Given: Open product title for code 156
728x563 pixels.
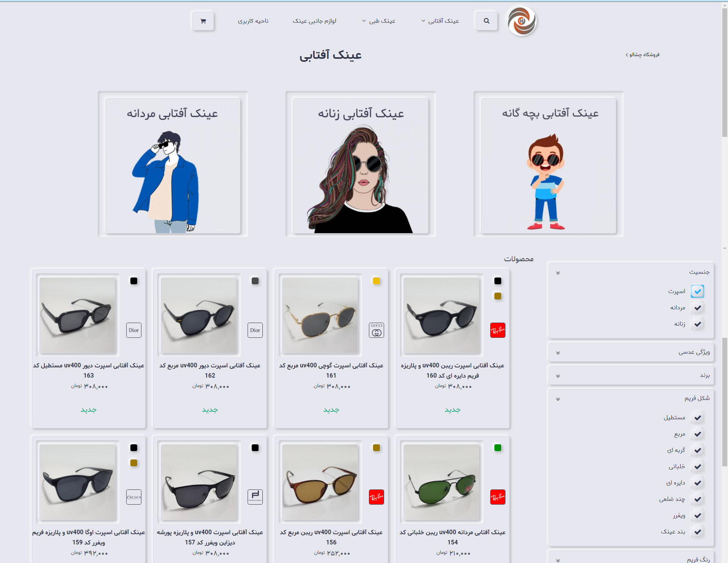Looking at the screenshot, I should coord(331,537).
